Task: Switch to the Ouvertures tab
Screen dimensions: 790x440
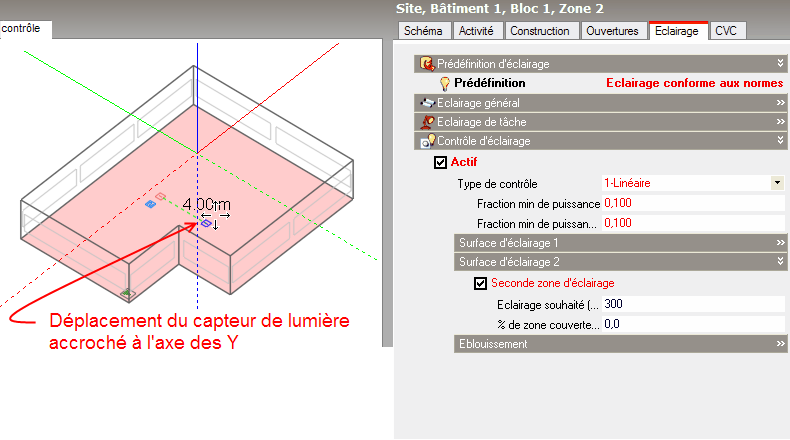Action: (x=612, y=31)
